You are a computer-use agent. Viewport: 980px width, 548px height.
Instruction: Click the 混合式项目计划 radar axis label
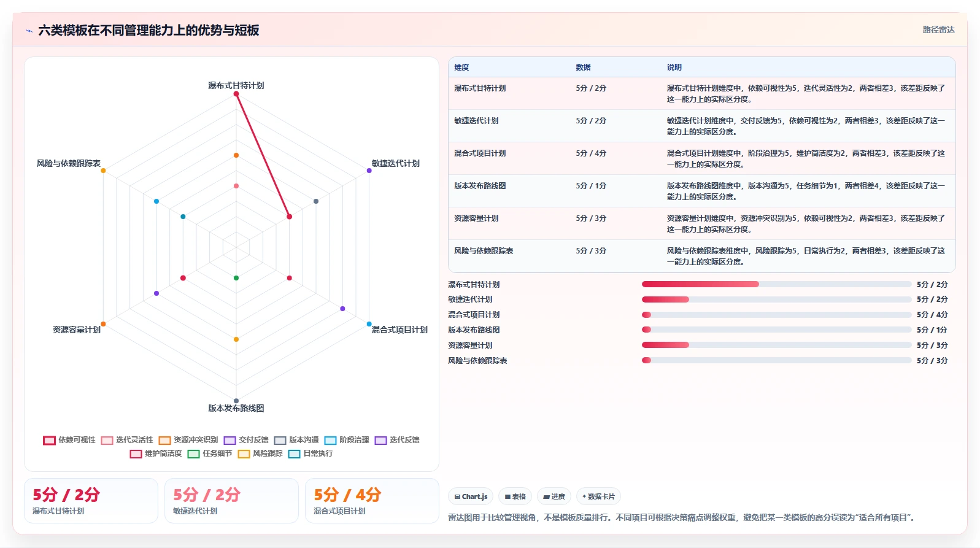(399, 330)
